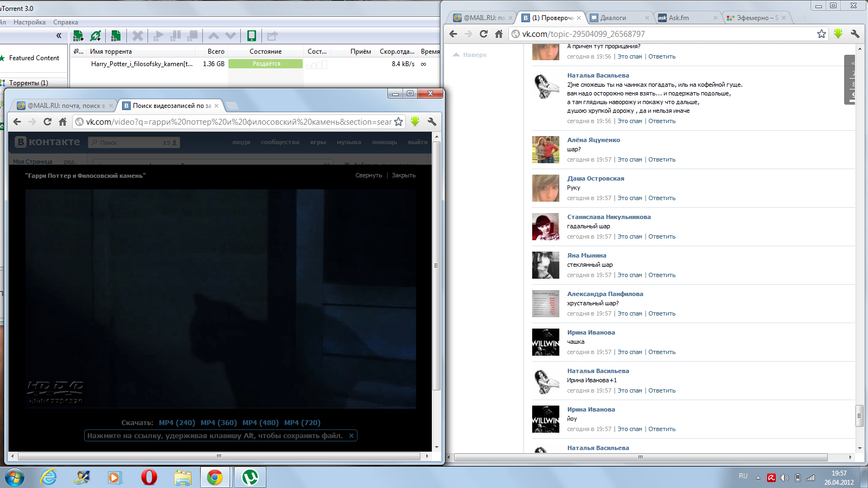Click the Наверх scroll-to-top link

click(470, 55)
